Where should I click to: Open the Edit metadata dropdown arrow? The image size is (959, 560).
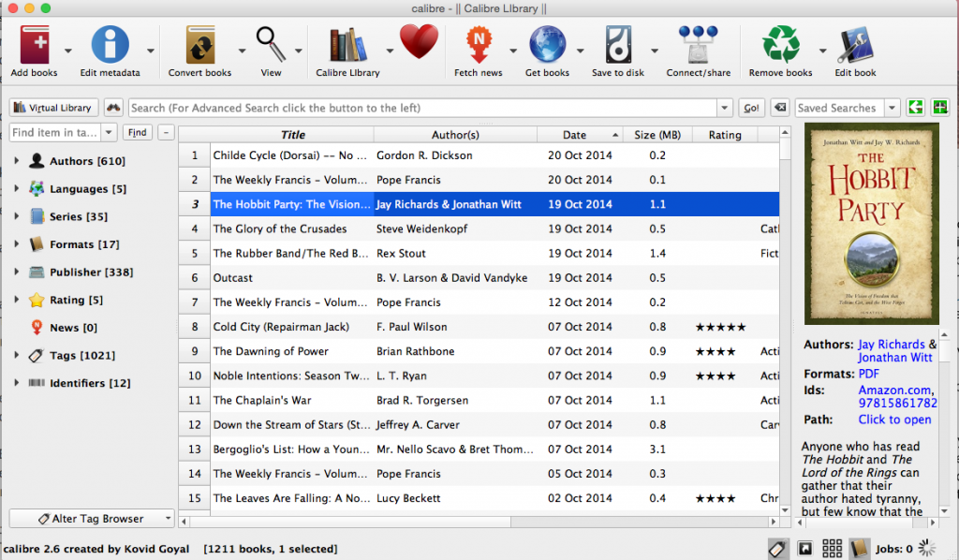pos(151,51)
